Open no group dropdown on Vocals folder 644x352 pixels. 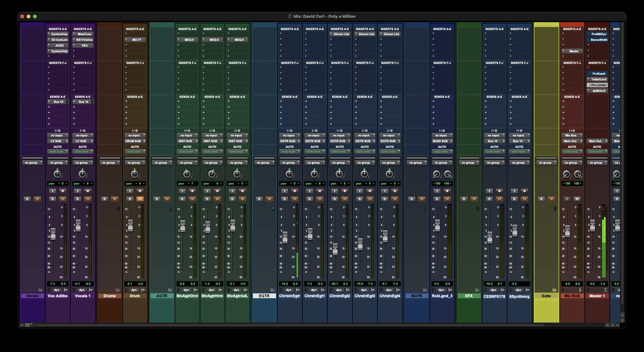32,163
